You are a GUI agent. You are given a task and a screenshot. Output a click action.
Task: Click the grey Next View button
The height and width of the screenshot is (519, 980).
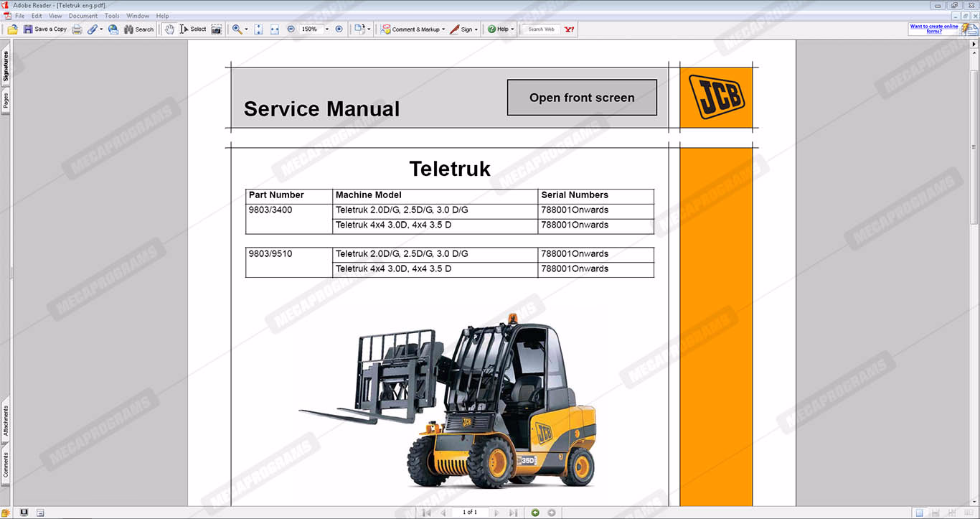pos(551,513)
